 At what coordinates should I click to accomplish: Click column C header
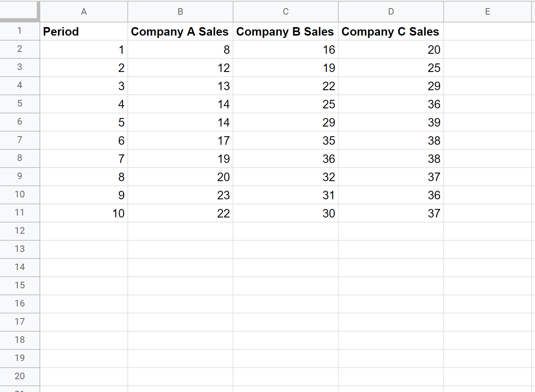click(x=286, y=12)
